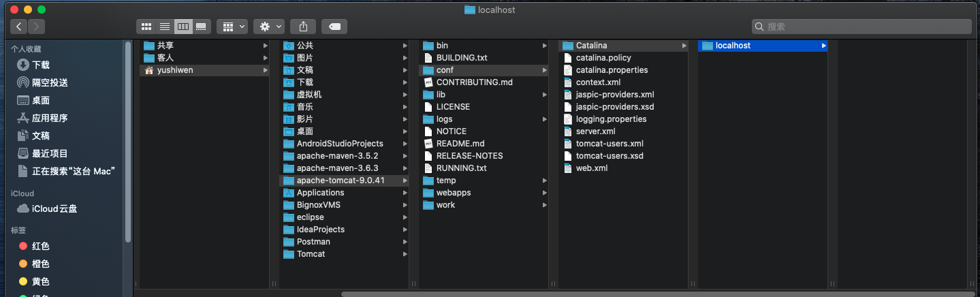The image size is (980, 297).
Task: Select the IdeaProjects folder
Action: 344,230
